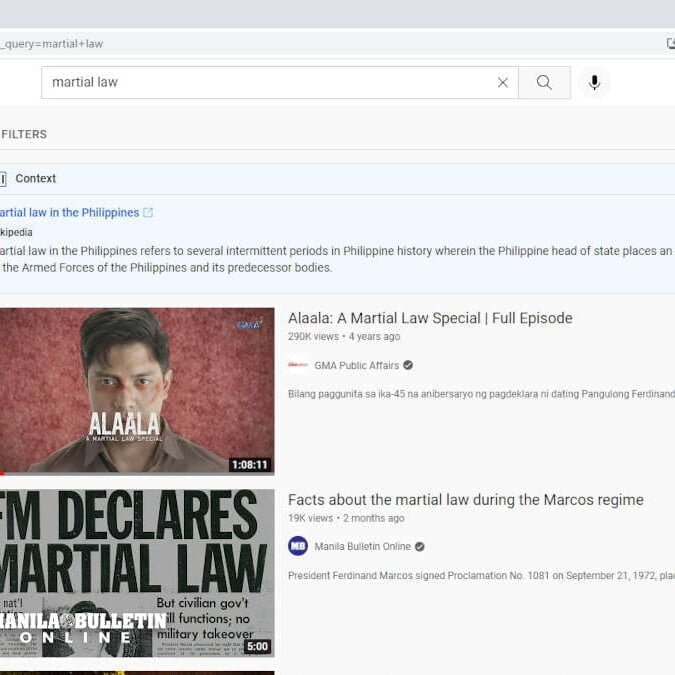
Task: Click verified badge next to Manila Bulletin Online
Action: [x=420, y=547]
